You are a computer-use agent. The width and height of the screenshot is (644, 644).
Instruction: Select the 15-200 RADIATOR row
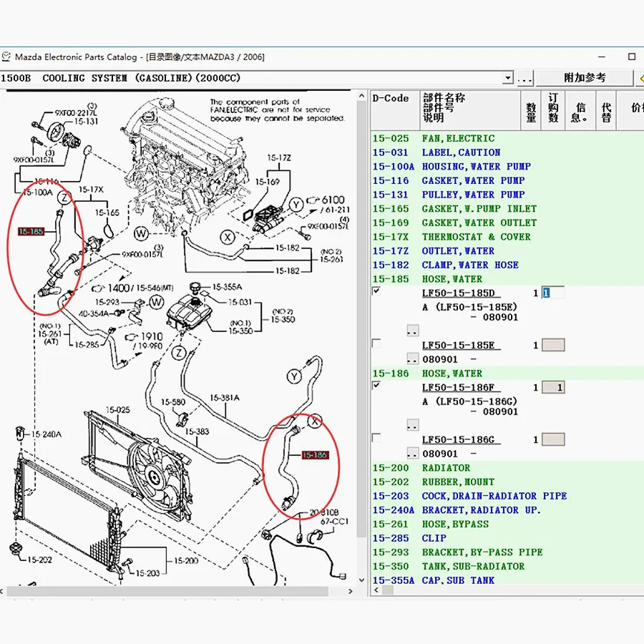[x=507, y=468]
